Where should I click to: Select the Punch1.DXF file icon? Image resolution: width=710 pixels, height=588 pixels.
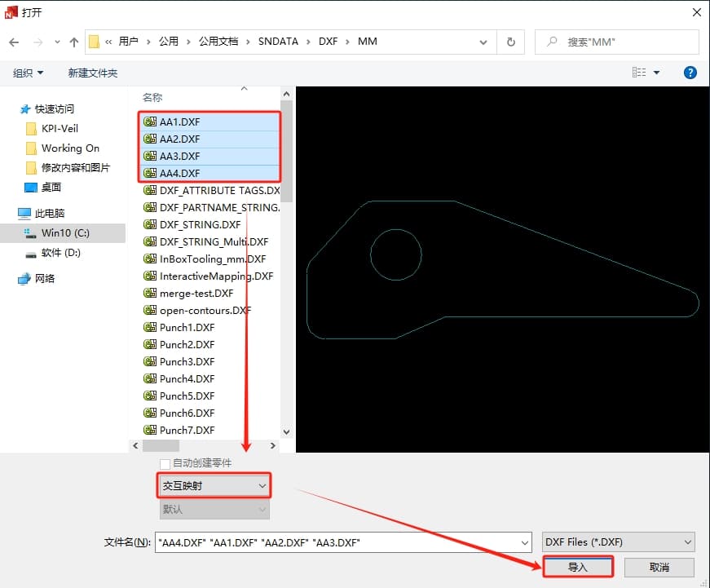coord(149,327)
